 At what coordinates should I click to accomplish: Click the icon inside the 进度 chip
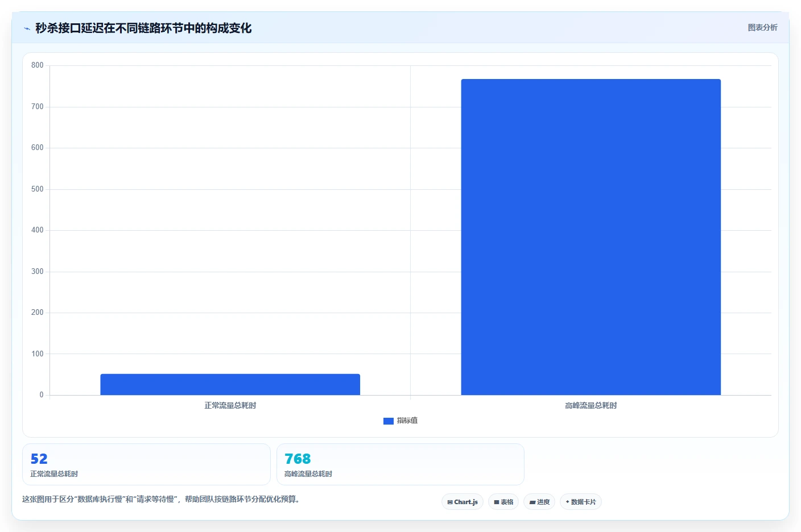[x=532, y=502]
